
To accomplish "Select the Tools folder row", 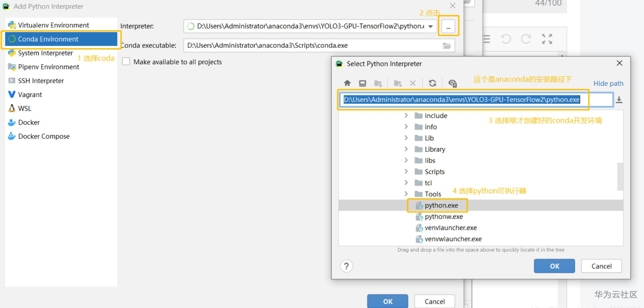I will (481, 194).
